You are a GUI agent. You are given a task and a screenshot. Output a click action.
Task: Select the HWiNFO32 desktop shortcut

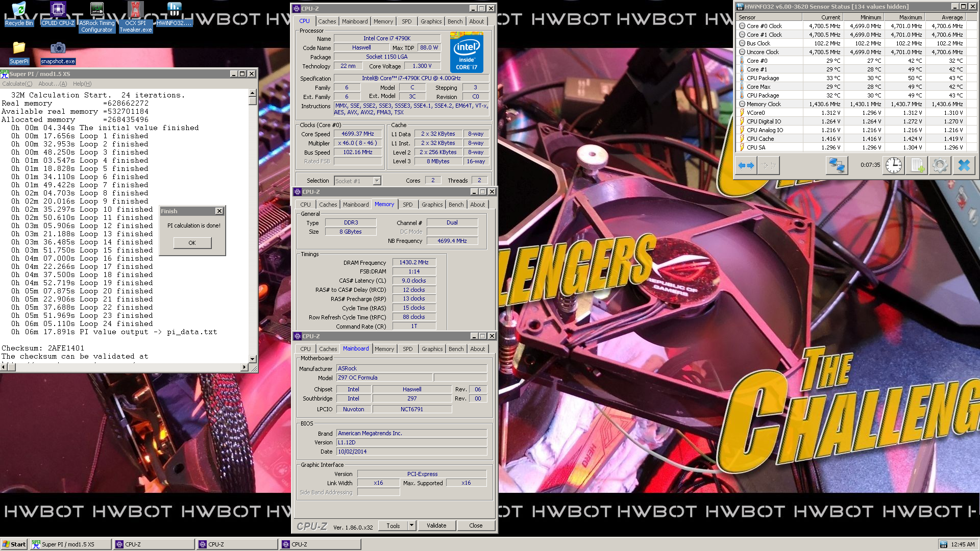click(174, 14)
